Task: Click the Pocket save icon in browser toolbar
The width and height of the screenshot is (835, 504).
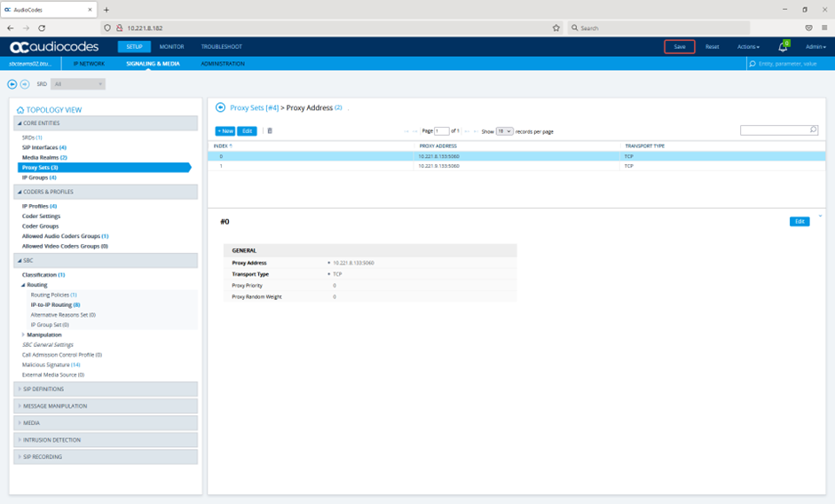Action: point(809,28)
